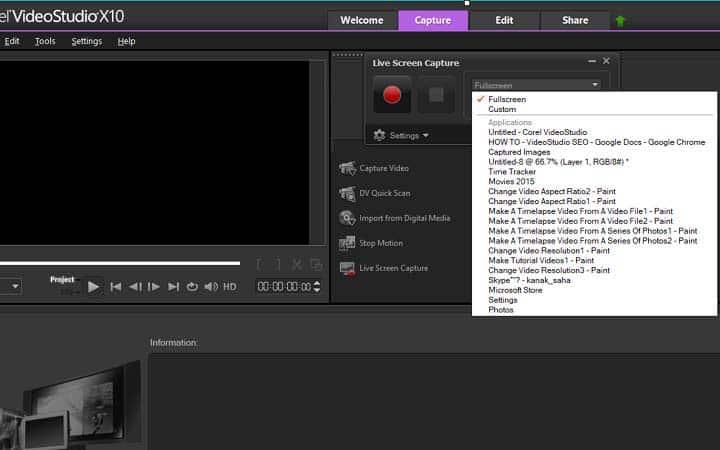The height and width of the screenshot is (450, 720).
Task: Play the project in the preview
Action: tap(93, 287)
